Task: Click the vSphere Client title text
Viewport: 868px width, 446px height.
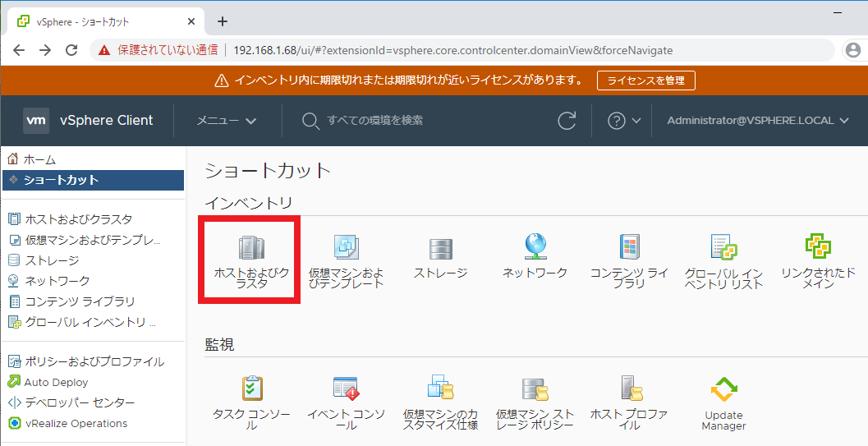Action: click(x=106, y=120)
